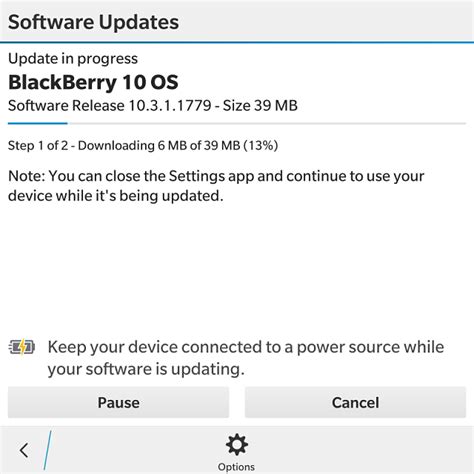Click the download progress bar
The height and width of the screenshot is (474, 474).
coord(237,123)
